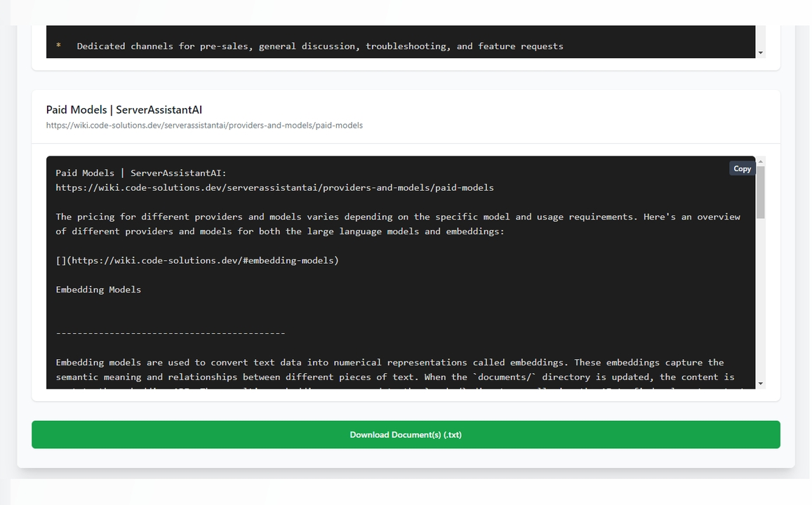Click the dashed divider line in the document
812x505 pixels.
tap(170, 332)
